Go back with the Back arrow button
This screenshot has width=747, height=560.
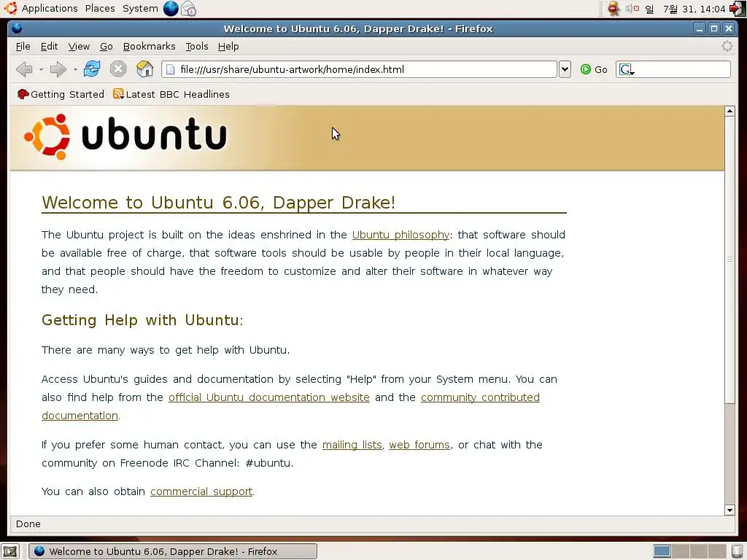coord(24,69)
